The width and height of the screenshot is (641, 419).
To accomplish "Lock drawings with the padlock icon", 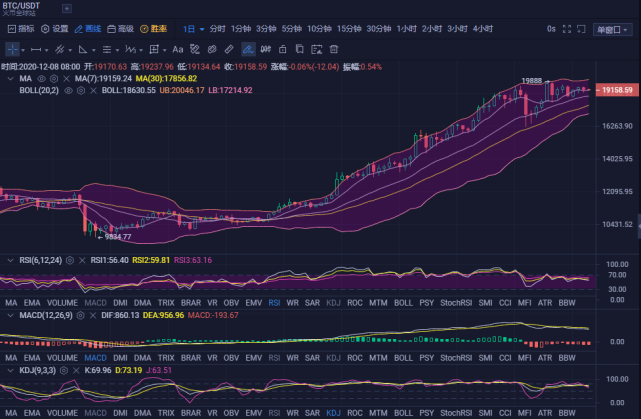I will 282,49.
